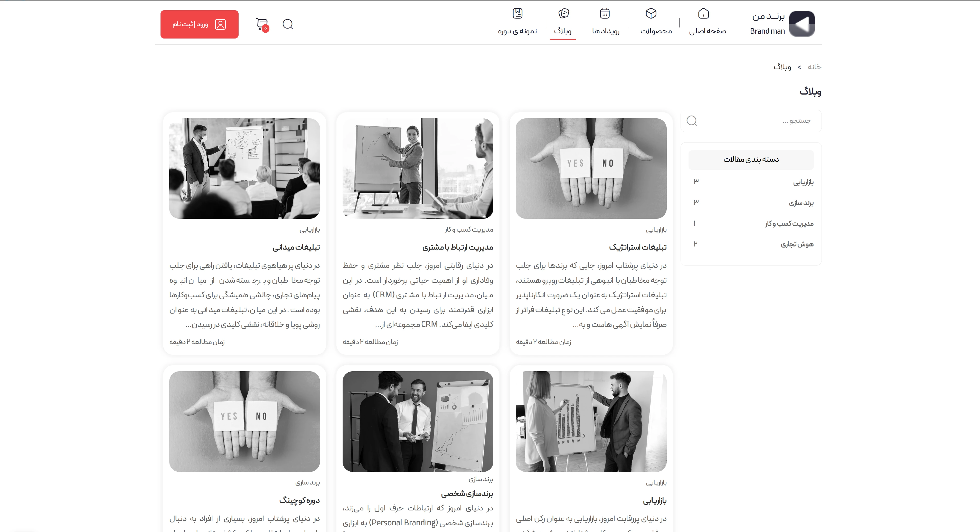This screenshot has width=980, height=532.
Task: Open the محصولات menu item
Action: 656,31
